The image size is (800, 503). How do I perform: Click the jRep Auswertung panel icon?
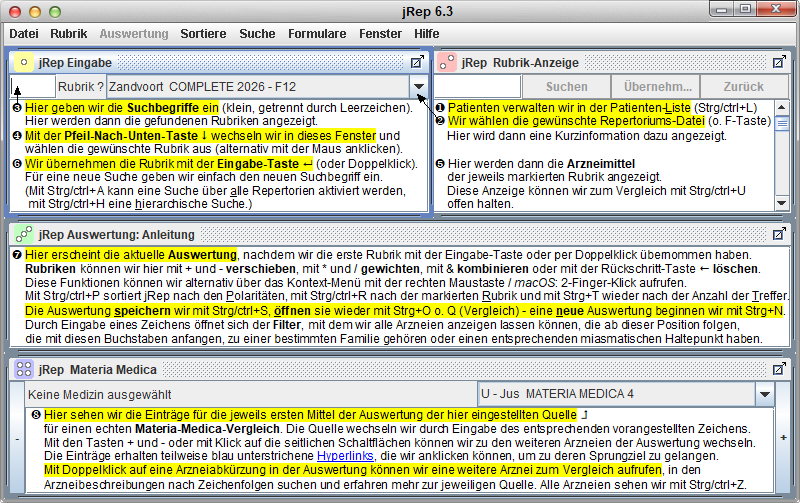pyautogui.click(x=23, y=234)
